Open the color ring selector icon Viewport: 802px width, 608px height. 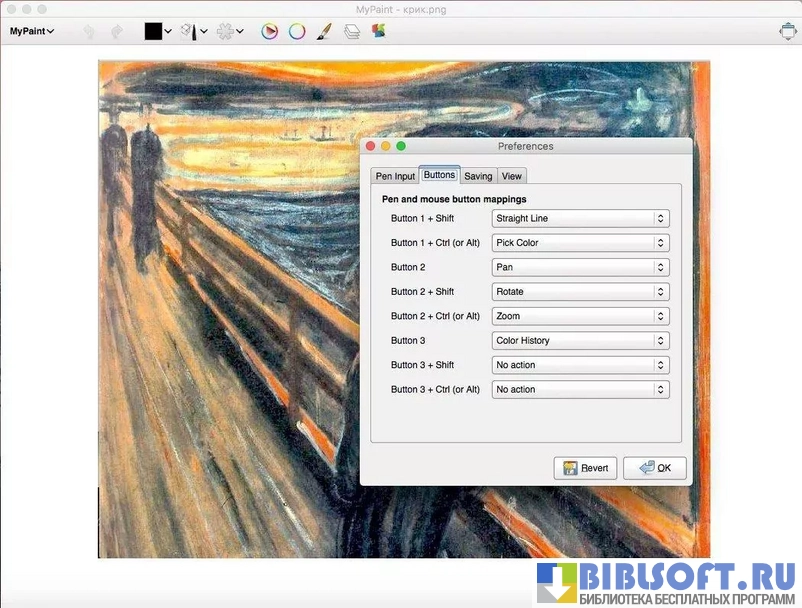(x=297, y=31)
